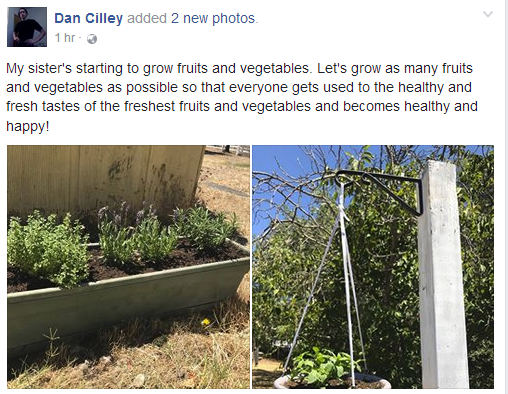508x394 pixels.
Task: Click the white post in right photo
Action: (x=441, y=275)
